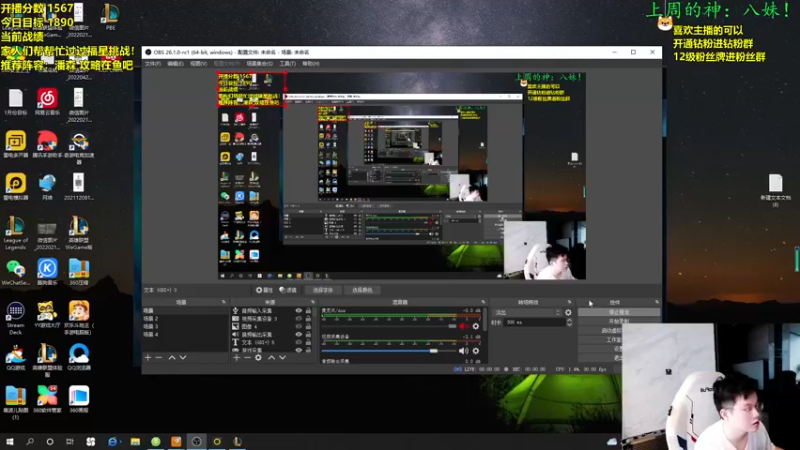
Task: Toggle visibility of 视频采集设备 3 source
Action: (298, 318)
